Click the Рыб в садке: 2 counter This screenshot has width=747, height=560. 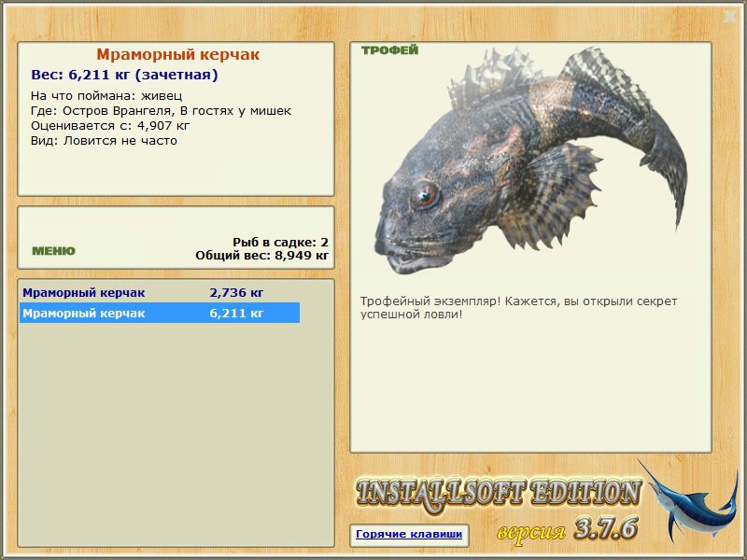click(281, 242)
